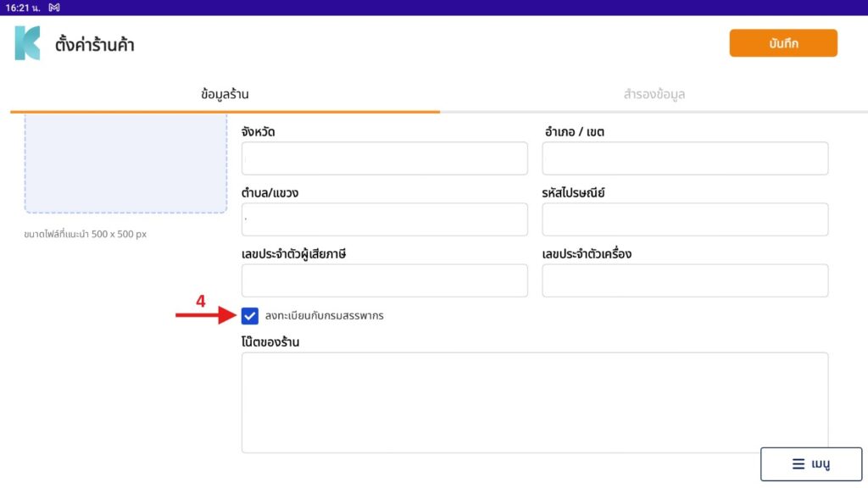Select the ข้อมูลร้าน tab
Screen dimensions: 868x488
coord(225,94)
